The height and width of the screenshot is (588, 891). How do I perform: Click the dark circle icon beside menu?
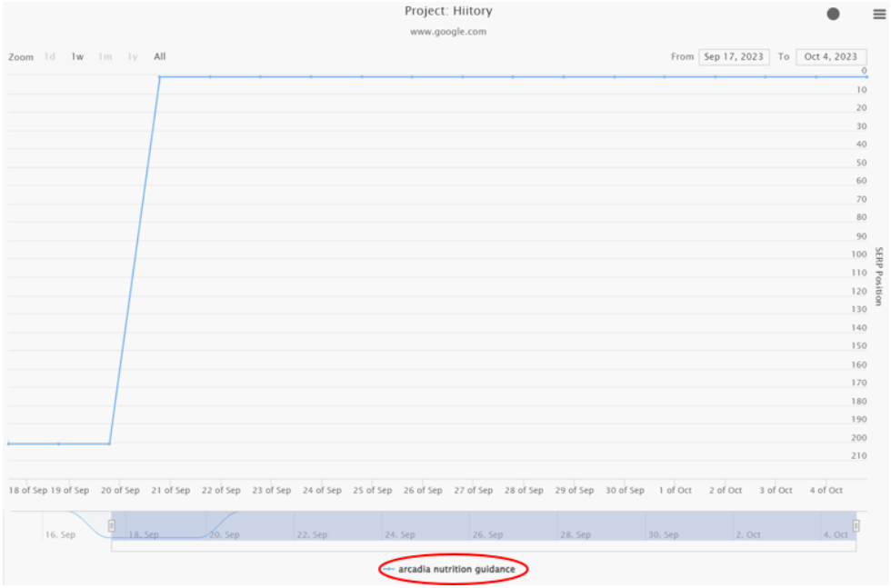point(833,14)
